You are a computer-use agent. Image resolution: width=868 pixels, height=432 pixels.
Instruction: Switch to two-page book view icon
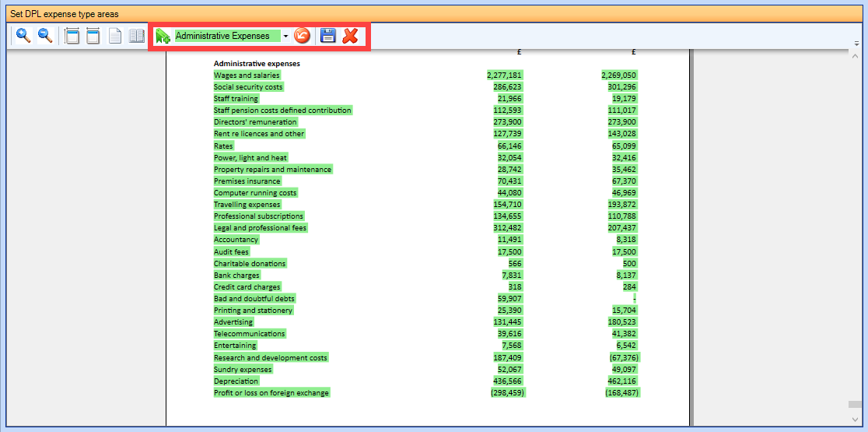[x=136, y=37]
